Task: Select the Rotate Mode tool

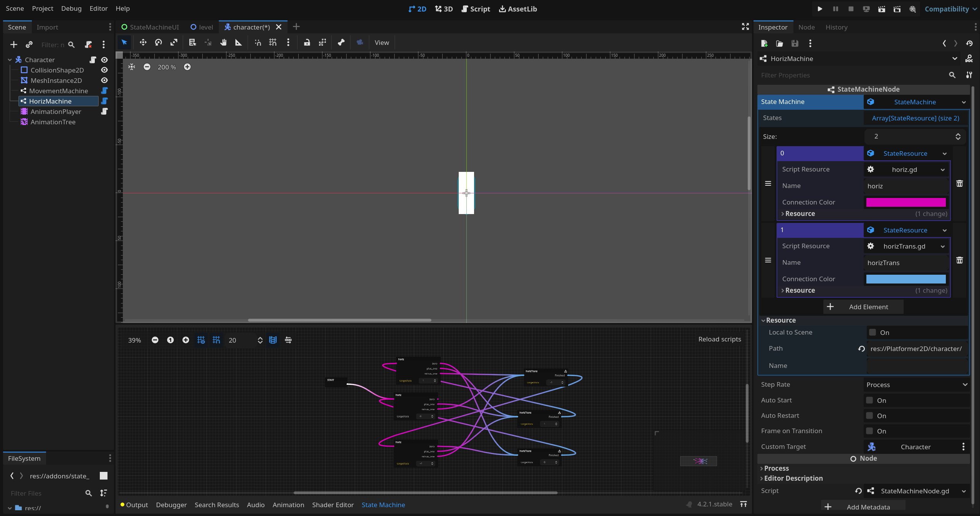Action: pos(158,43)
